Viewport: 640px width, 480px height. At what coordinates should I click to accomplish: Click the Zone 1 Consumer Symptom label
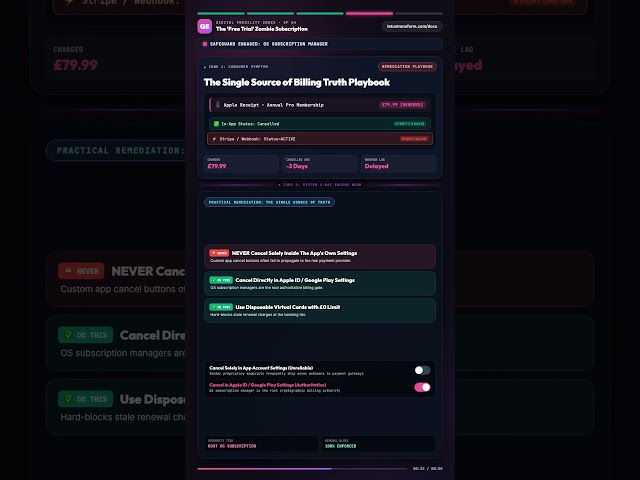point(236,67)
